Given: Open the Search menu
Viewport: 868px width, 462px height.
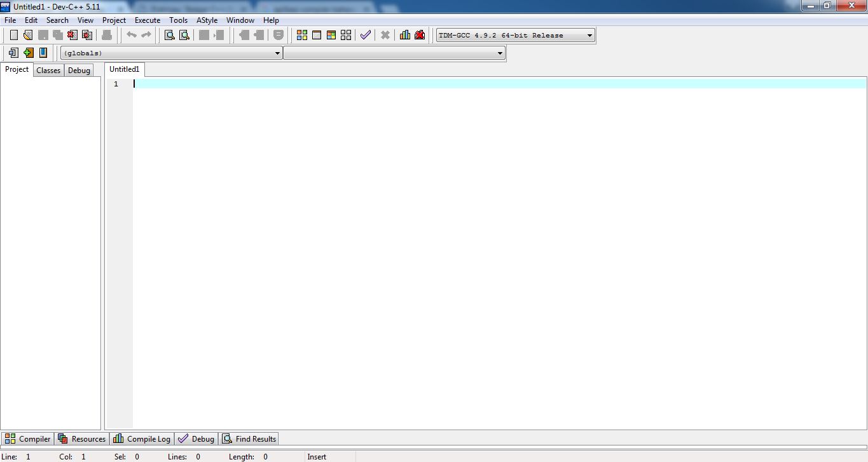Looking at the screenshot, I should pos(57,20).
